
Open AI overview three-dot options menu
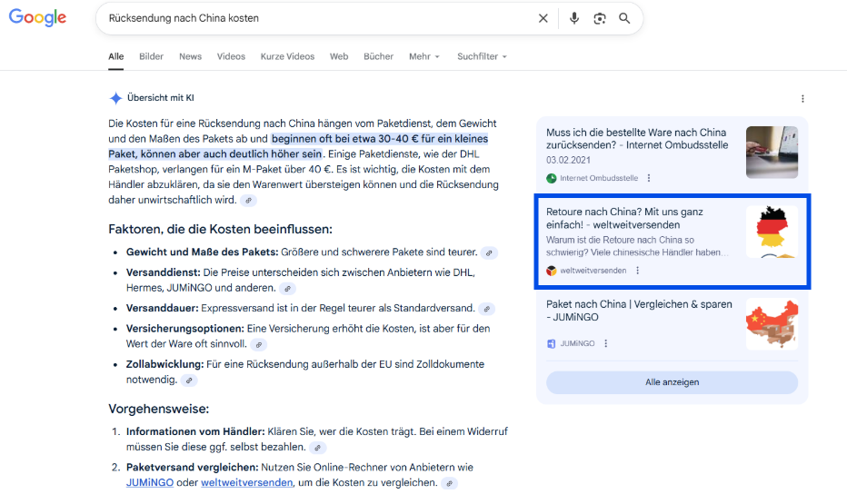[802, 99]
